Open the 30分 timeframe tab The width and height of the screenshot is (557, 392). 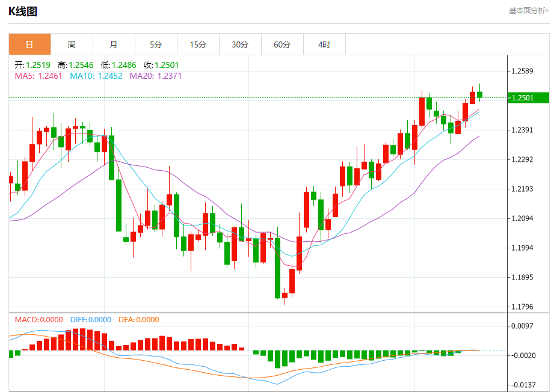240,44
